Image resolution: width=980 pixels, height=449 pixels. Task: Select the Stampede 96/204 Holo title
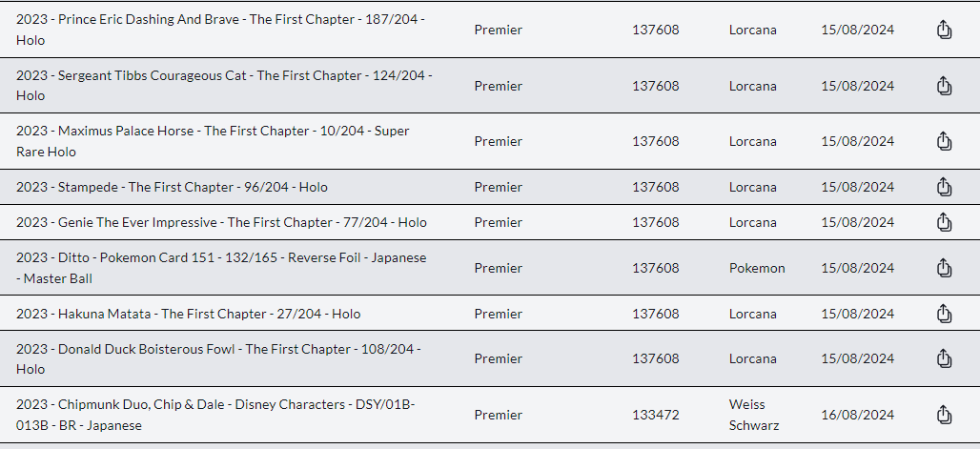[x=172, y=187]
